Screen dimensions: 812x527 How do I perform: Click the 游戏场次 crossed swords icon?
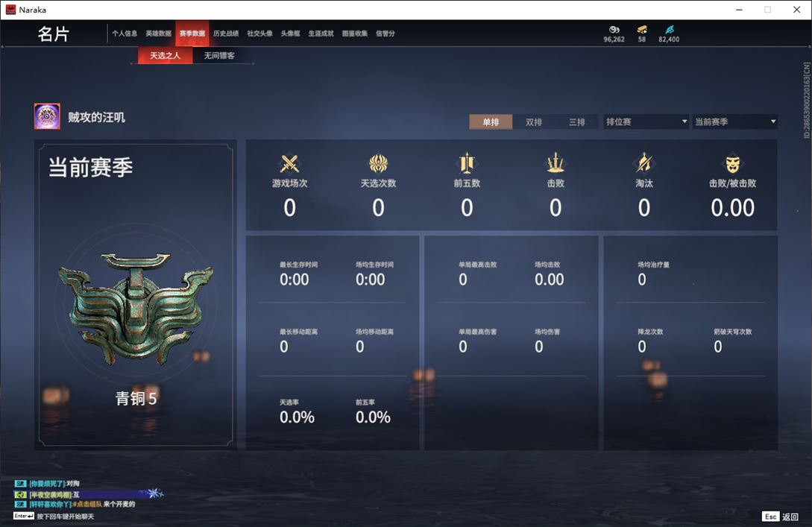tap(289, 163)
